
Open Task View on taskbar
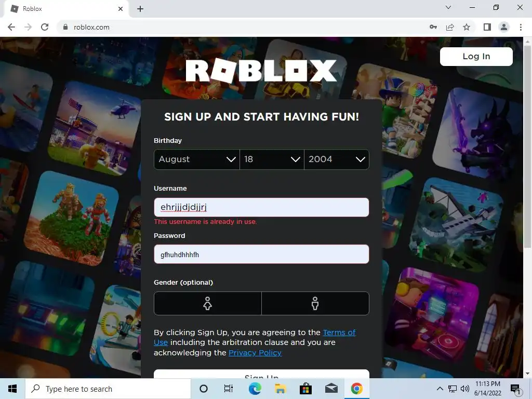point(229,389)
